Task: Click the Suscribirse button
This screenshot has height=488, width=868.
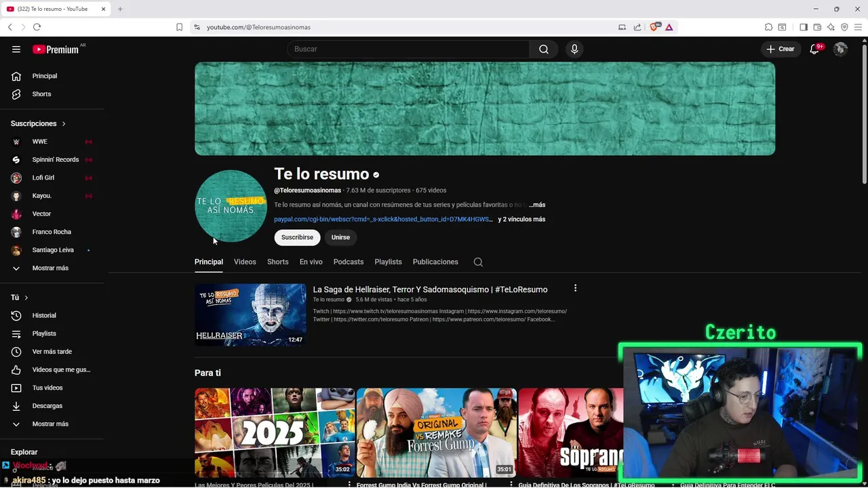Action: tap(297, 237)
